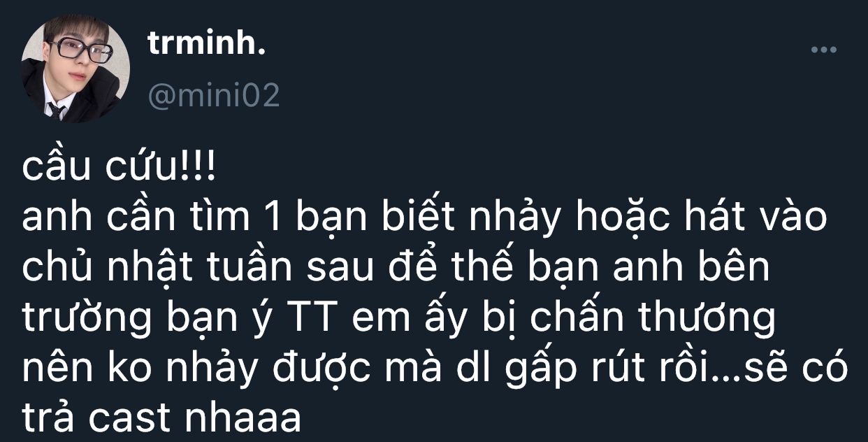The image size is (868, 442).
Task: Open the profile via handle @mini02
Action: pos(213,96)
